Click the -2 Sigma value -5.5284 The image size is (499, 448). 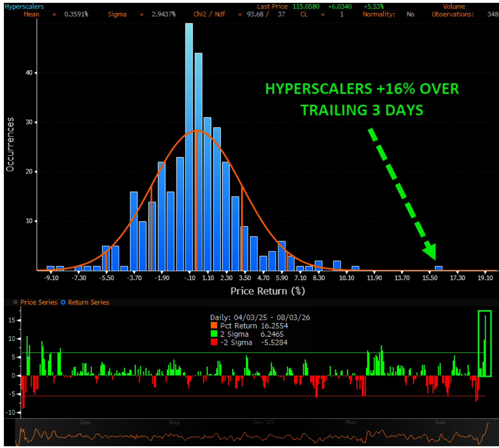point(274,343)
